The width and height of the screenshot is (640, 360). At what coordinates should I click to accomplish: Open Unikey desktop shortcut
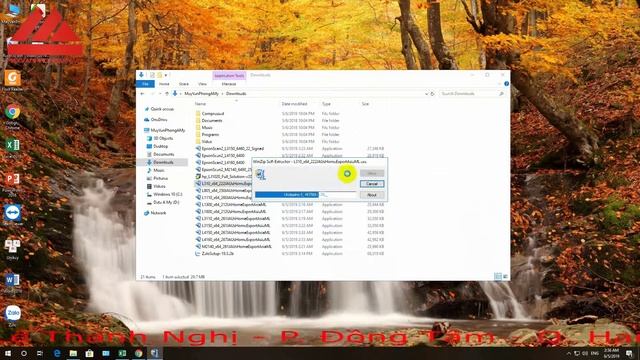(12, 249)
